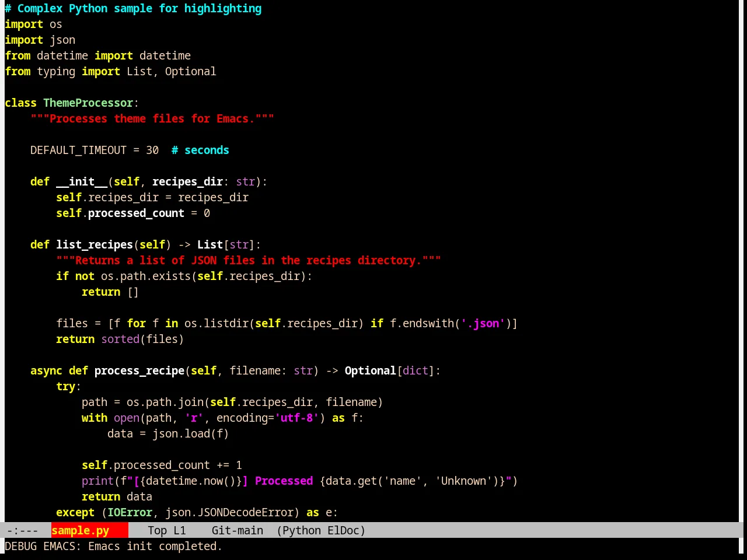Click 'from typing import List, Optional' line
The width and height of the screenshot is (747, 560).
110,71
